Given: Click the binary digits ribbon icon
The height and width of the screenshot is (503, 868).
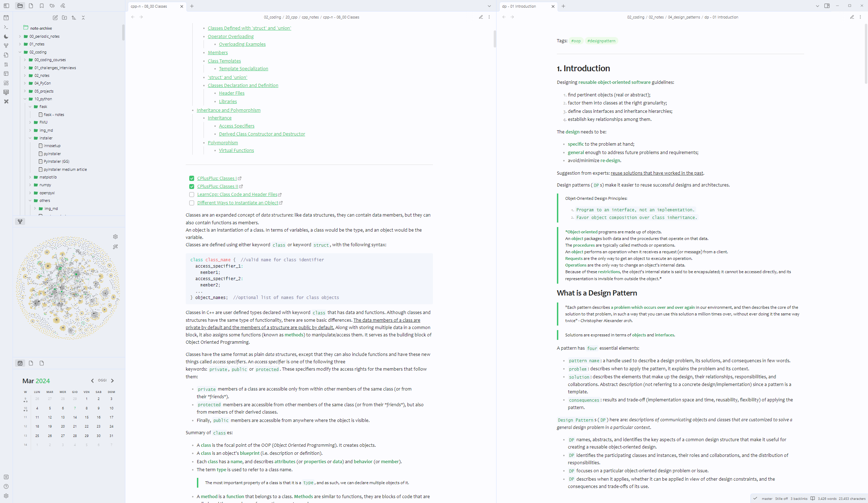Looking at the screenshot, I should pyautogui.click(x=6, y=64).
